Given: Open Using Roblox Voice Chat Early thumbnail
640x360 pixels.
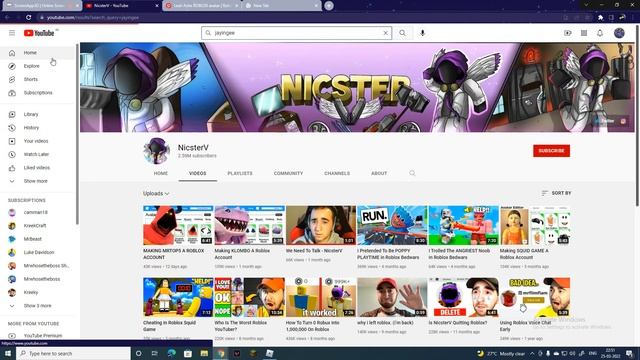Looking at the screenshot, I should (535, 297).
